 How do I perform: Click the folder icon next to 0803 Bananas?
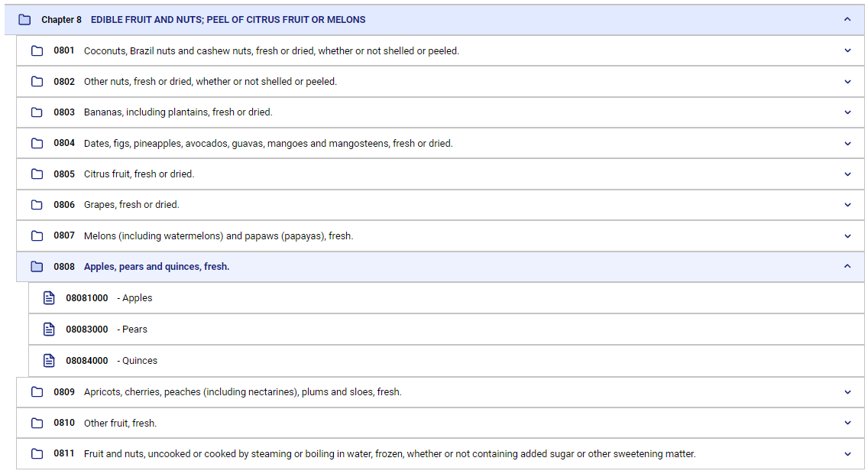(37, 112)
